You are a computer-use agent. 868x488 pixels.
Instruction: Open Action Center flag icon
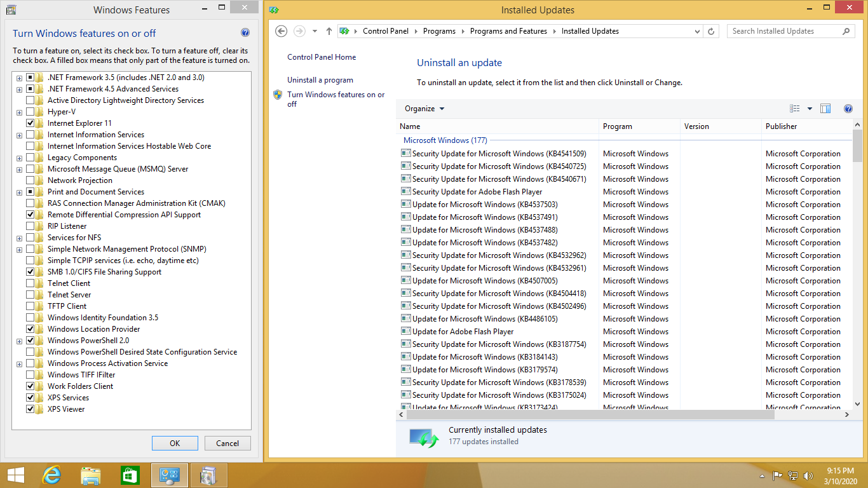777,475
